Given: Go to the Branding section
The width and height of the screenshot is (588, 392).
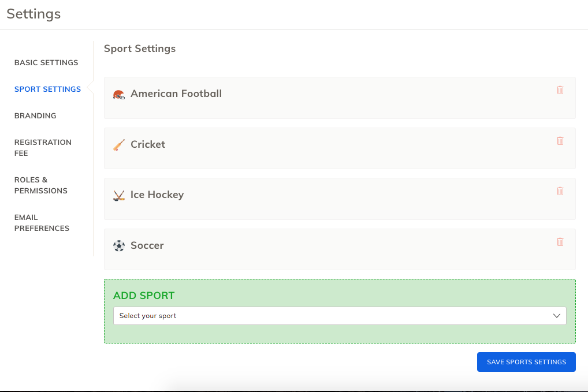Looking at the screenshot, I should (x=35, y=115).
